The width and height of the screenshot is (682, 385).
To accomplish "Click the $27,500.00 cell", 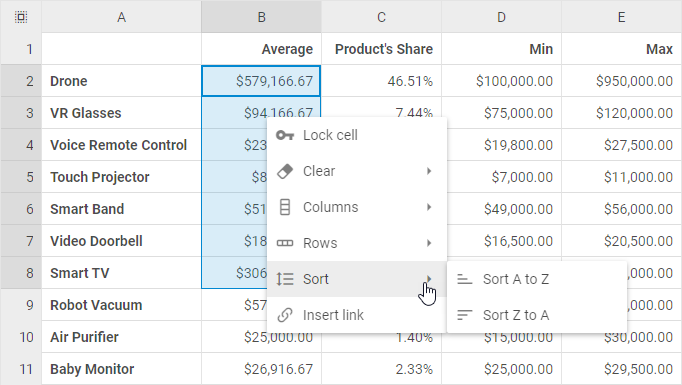I will pos(622,145).
